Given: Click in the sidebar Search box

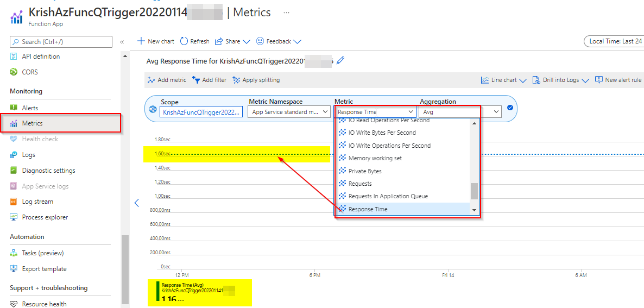Looking at the screenshot, I should pyautogui.click(x=61, y=42).
